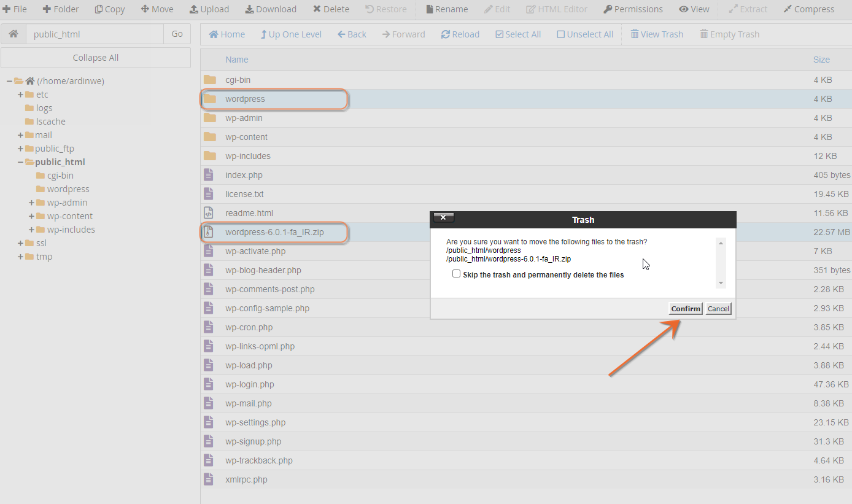This screenshot has width=852, height=504.
Task: Close the Trash dialog with X
Action: pos(443,217)
